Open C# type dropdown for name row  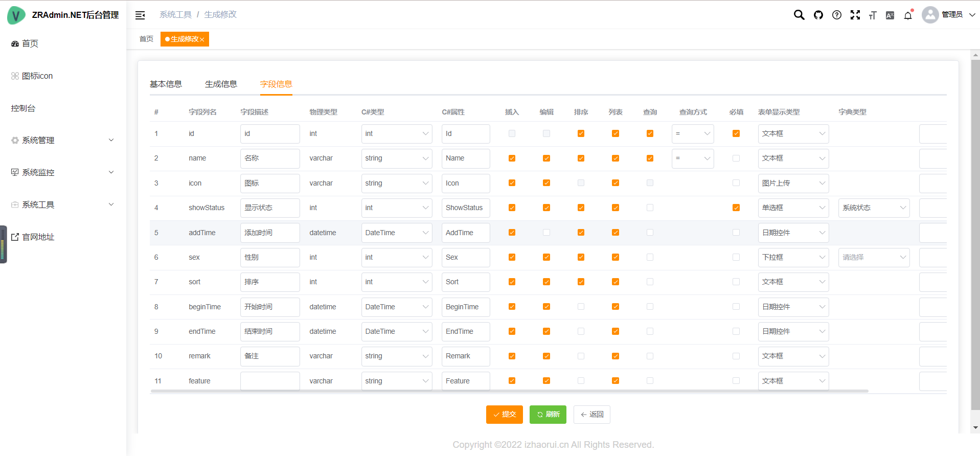[396, 158]
